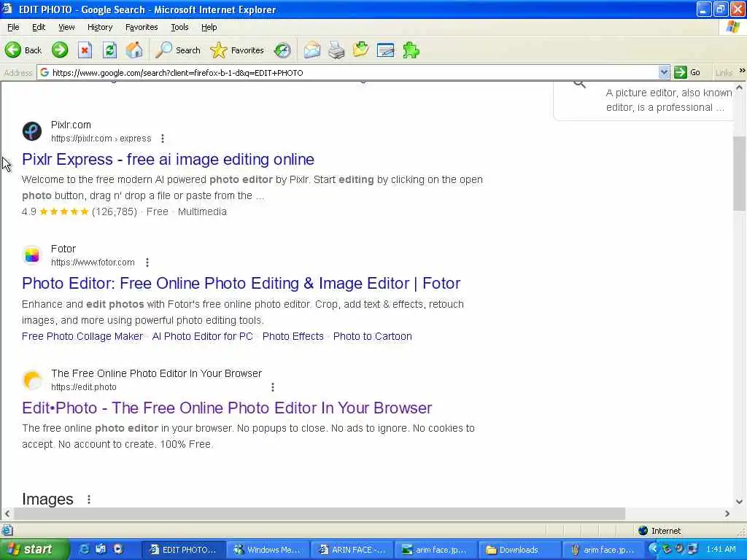Screen dimensions: 747x560
Task: Open the Windows Start menu
Action: [x=34, y=549]
